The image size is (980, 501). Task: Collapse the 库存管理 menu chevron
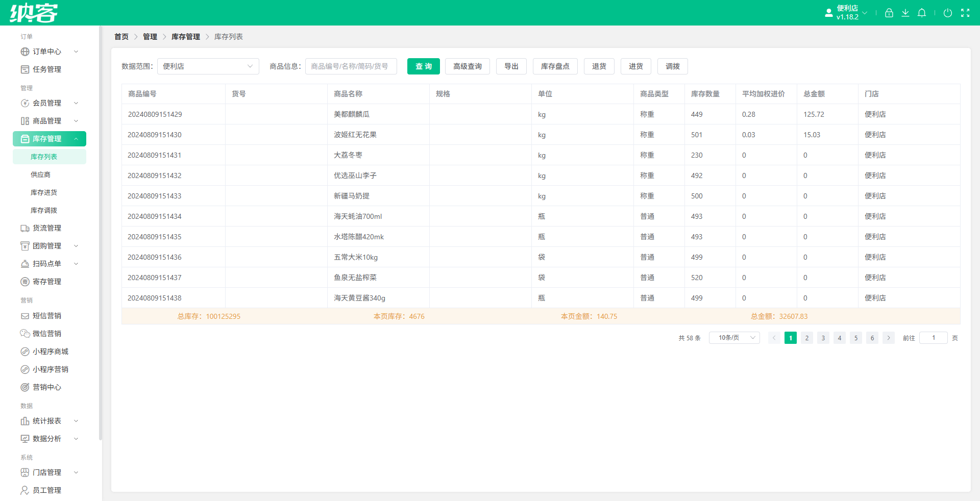pyautogui.click(x=76, y=139)
